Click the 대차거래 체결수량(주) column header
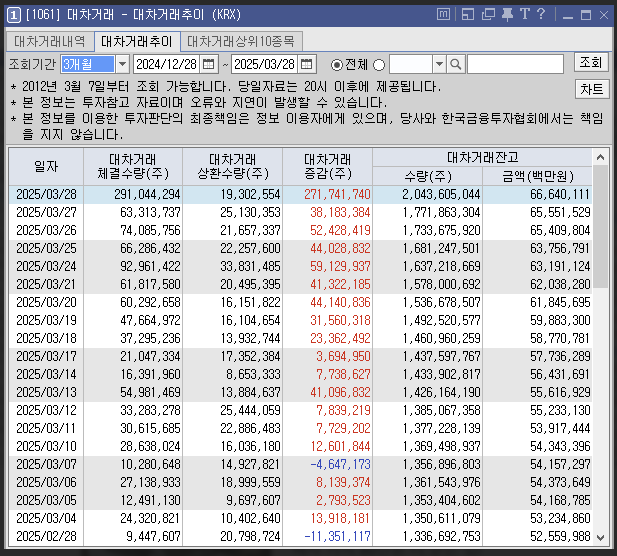The height and width of the screenshot is (556, 617). coord(133,167)
